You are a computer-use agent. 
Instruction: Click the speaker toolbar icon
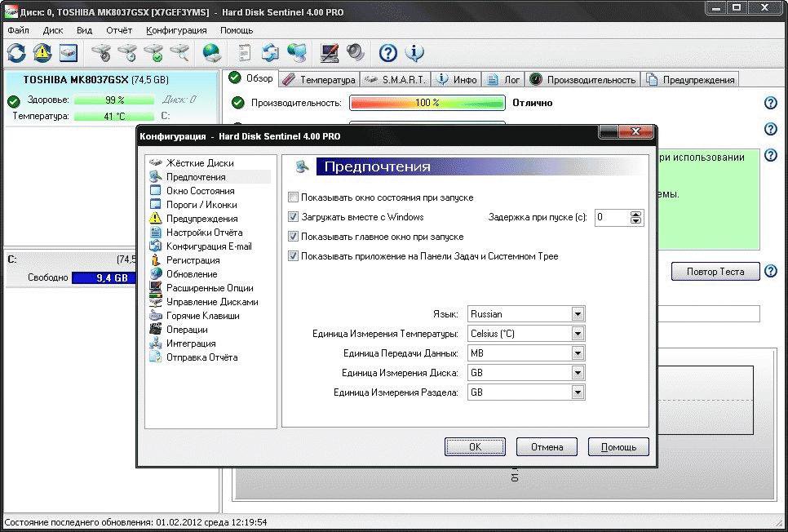[356, 53]
